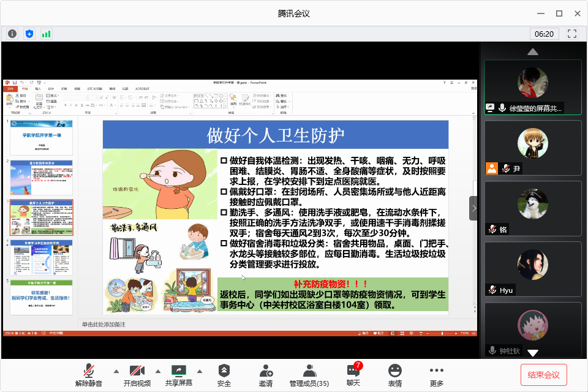Image resolution: width=588 pixels, height=392 pixels.
Task: Expand the microphone options arrow
Action: click(x=115, y=371)
